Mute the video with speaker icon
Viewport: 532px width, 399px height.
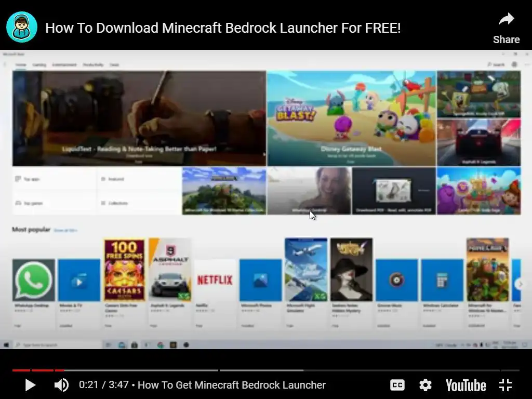click(x=61, y=385)
